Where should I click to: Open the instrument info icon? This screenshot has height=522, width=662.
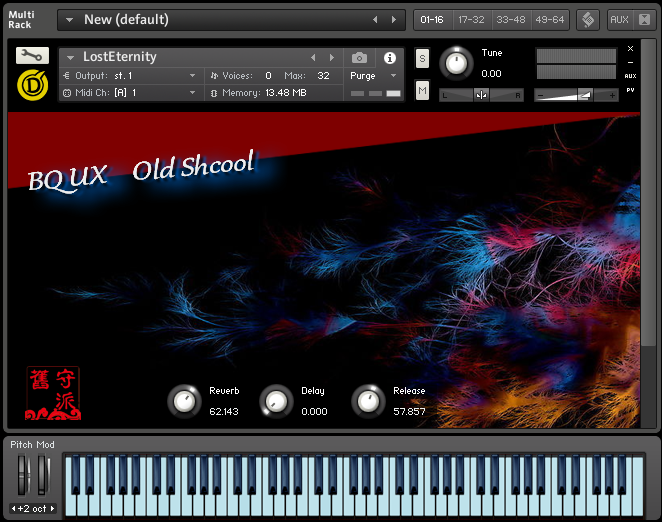pyautogui.click(x=390, y=58)
